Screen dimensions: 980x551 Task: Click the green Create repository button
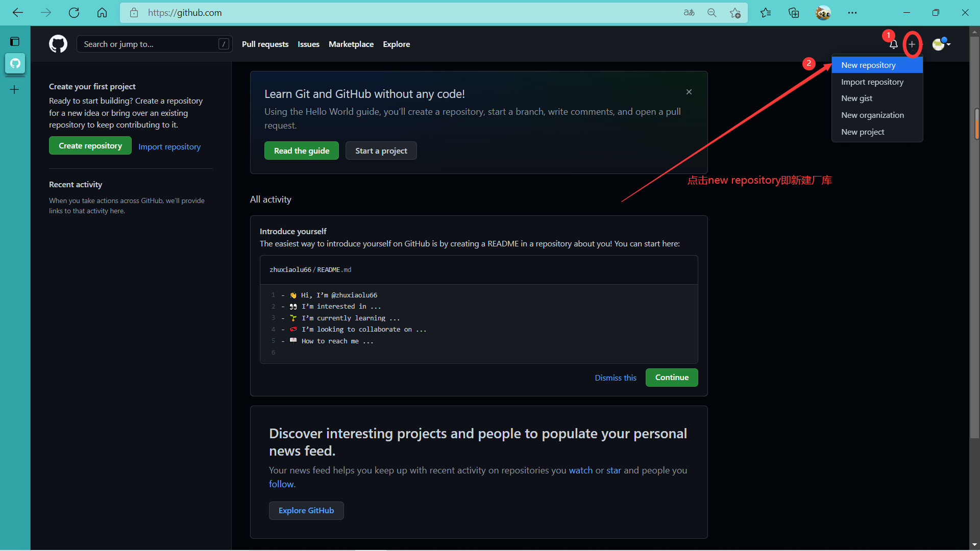click(x=90, y=145)
